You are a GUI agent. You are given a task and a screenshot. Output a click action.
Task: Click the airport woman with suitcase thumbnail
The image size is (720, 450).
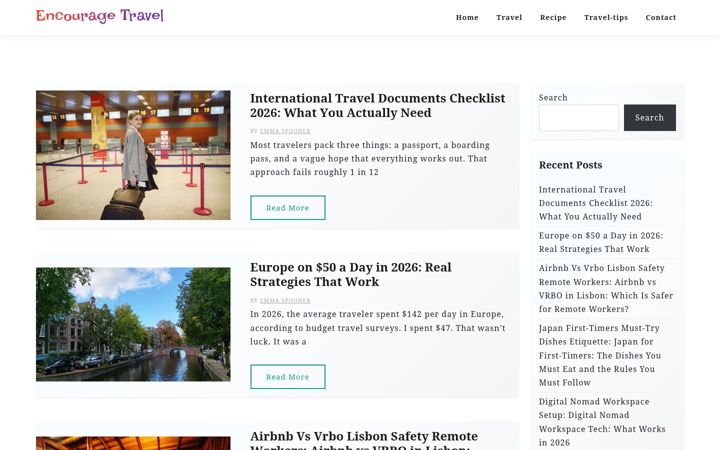pyautogui.click(x=133, y=155)
